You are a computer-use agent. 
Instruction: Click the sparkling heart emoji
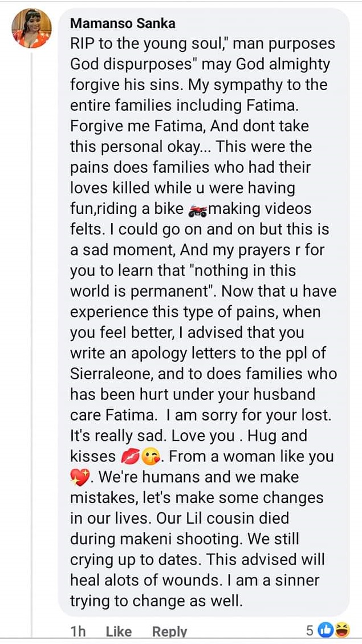tap(78, 477)
